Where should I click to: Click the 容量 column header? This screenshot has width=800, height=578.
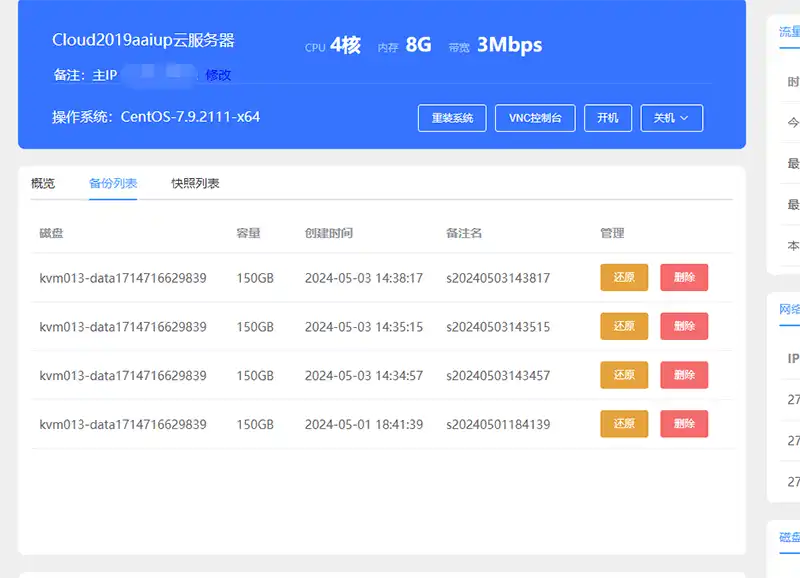pyautogui.click(x=248, y=233)
